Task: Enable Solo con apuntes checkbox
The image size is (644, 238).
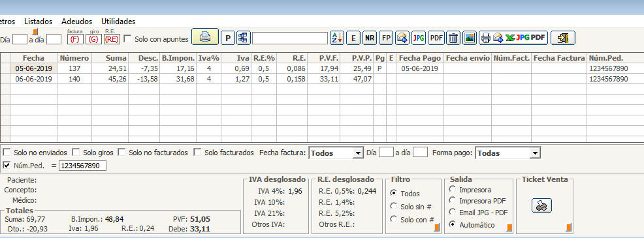Action: coord(128,38)
